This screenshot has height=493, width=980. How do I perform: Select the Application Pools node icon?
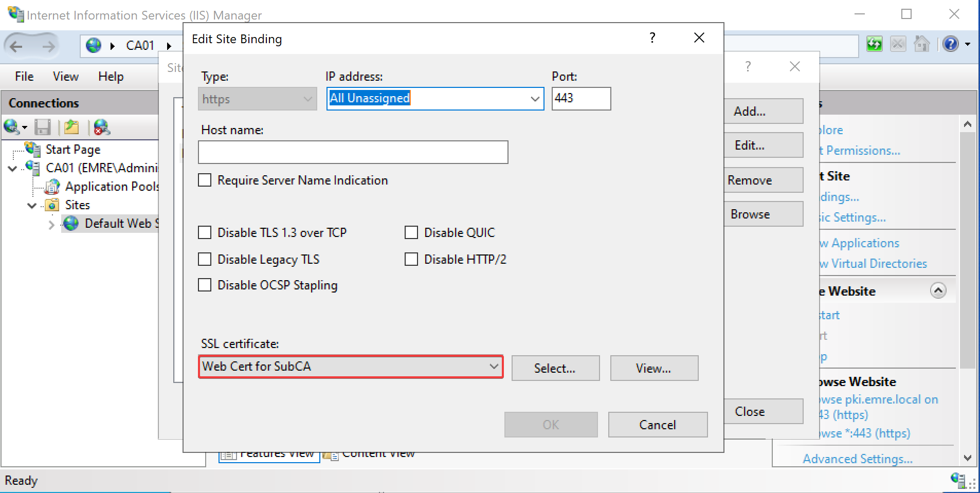[x=52, y=187]
